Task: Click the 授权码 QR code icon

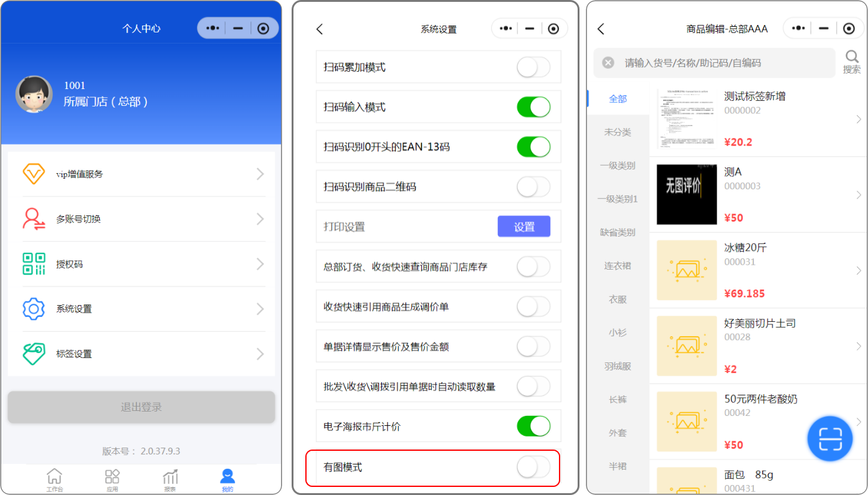Action: pyautogui.click(x=34, y=264)
